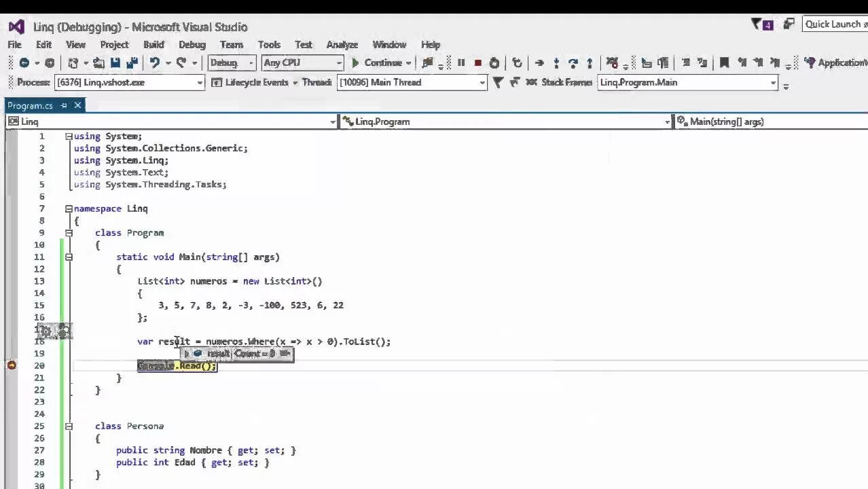Click inside the Quick Launch search box
868x489 pixels.
pyautogui.click(x=835, y=24)
